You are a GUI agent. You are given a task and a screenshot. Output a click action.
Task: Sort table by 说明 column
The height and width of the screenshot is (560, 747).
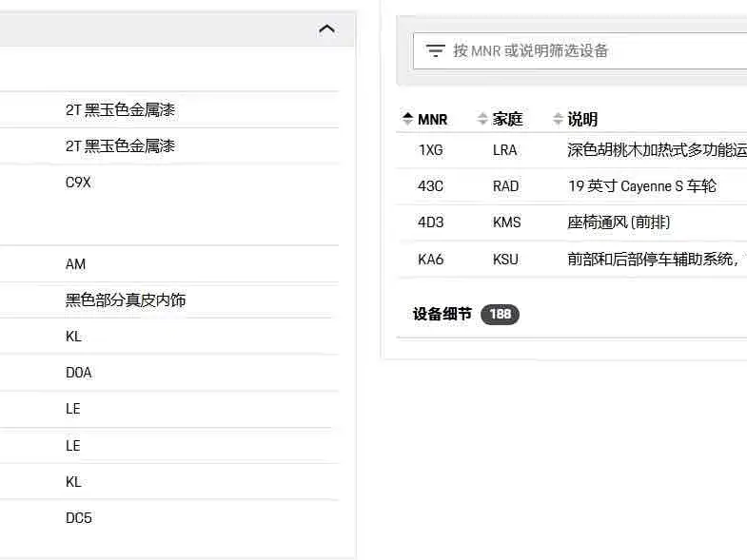(575, 119)
